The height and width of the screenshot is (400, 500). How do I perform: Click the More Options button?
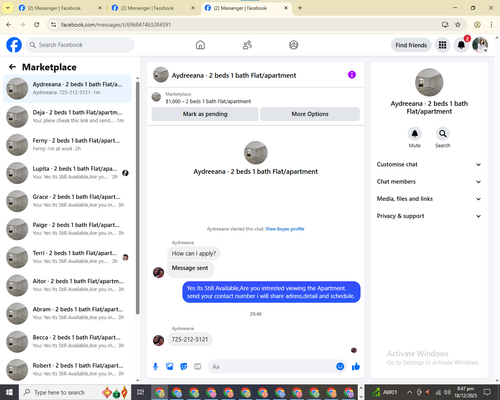pyautogui.click(x=310, y=114)
